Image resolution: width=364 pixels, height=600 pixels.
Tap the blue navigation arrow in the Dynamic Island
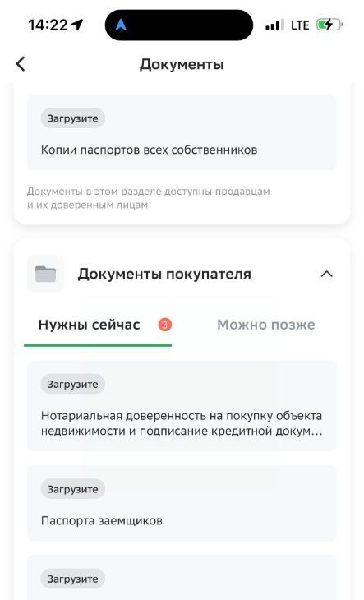[x=121, y=25]
